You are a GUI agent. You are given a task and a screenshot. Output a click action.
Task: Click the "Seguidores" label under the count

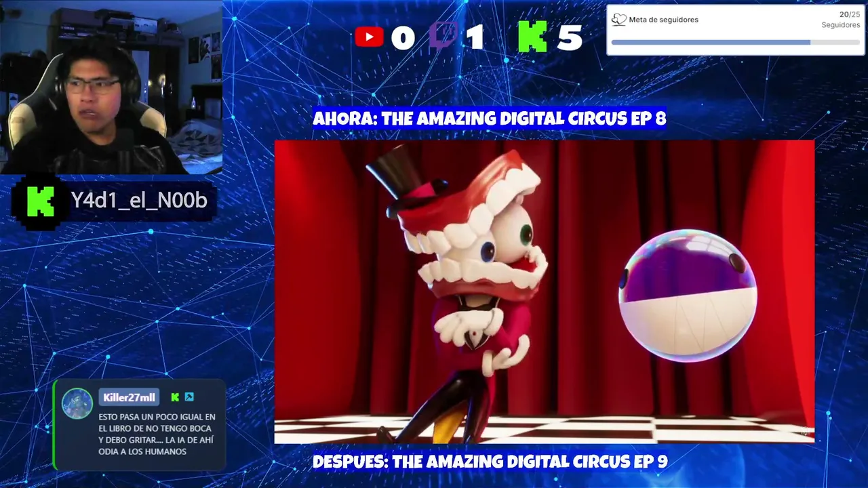click(841, 25)
